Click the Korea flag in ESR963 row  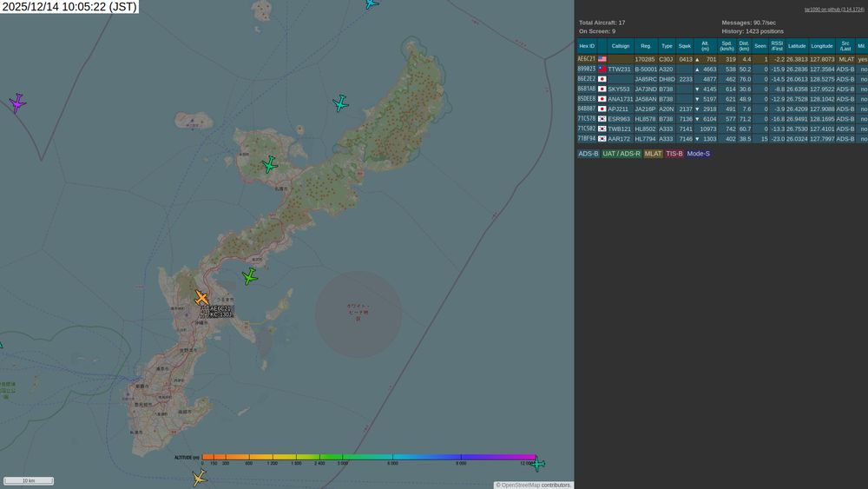[602, 119]
